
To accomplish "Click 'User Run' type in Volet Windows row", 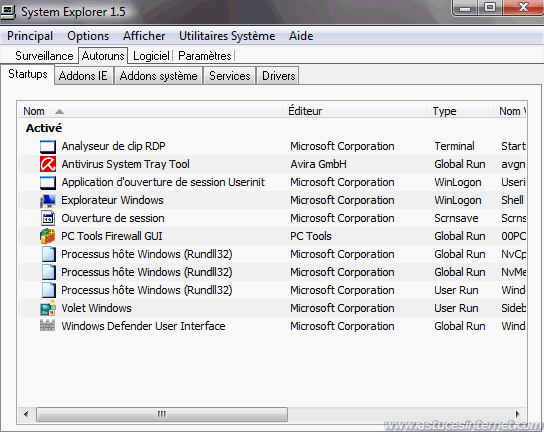I will coord(456,308).
